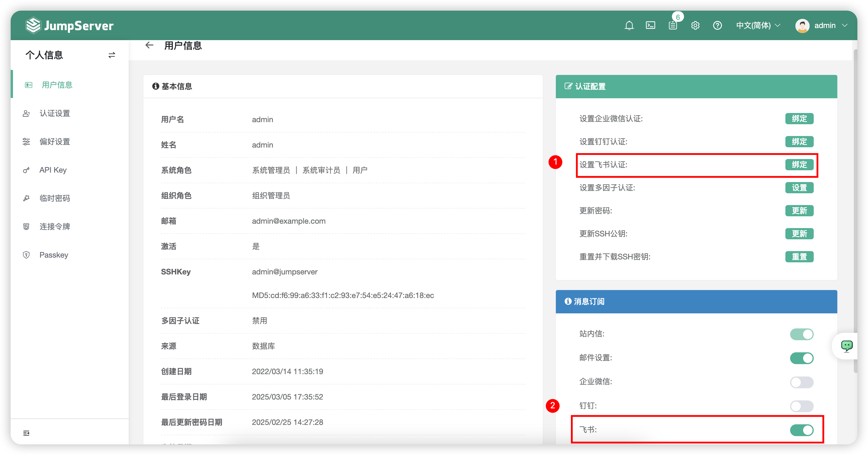Open the notifications bell icon

point(629,26)
